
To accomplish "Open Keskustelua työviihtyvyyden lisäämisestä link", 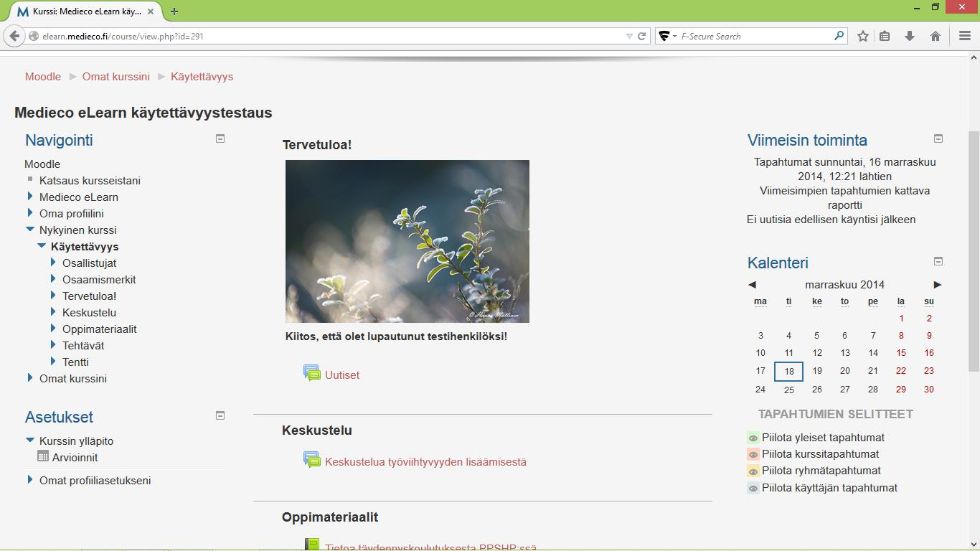I will click(425, 462).
